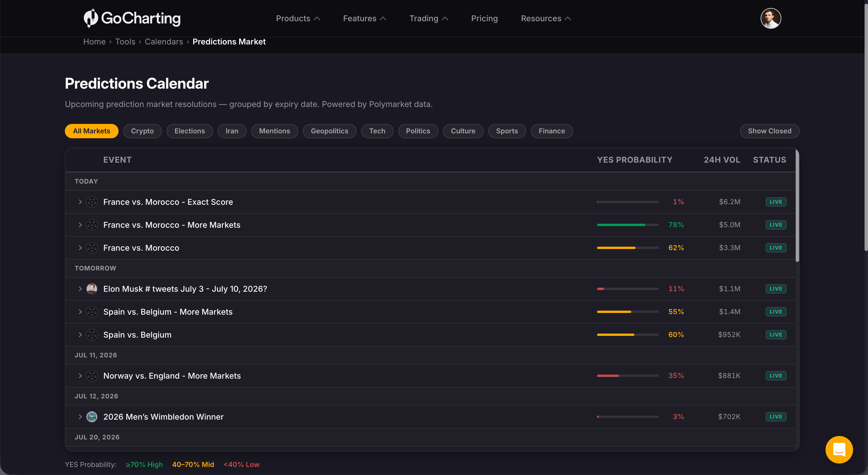Click 62% yellow probability bar

point(628,248)
